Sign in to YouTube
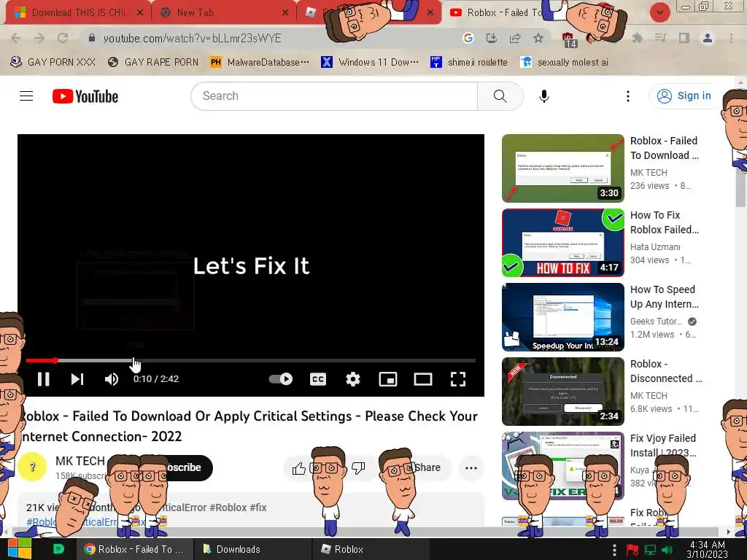The width and height of the screenshot is (747, 560). tap(684, 96)
